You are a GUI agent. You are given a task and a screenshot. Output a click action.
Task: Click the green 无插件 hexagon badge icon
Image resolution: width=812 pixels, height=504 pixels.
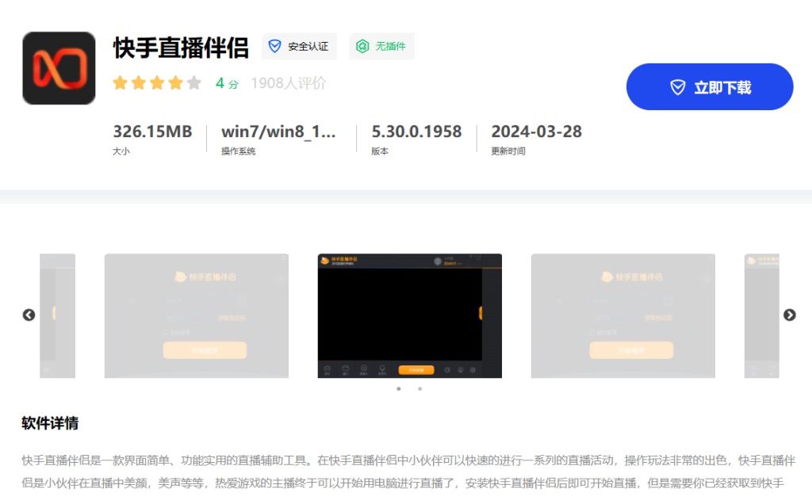(361, 47)
